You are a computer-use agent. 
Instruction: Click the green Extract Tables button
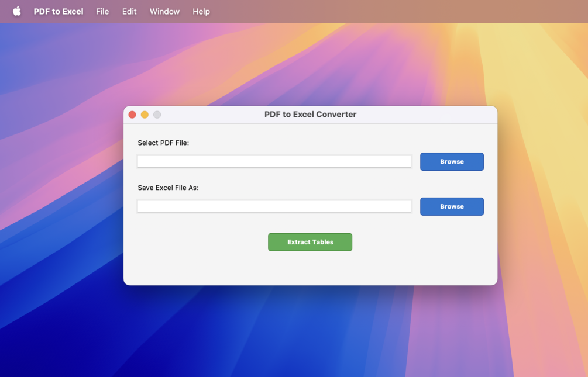click(x=310, y=242)
